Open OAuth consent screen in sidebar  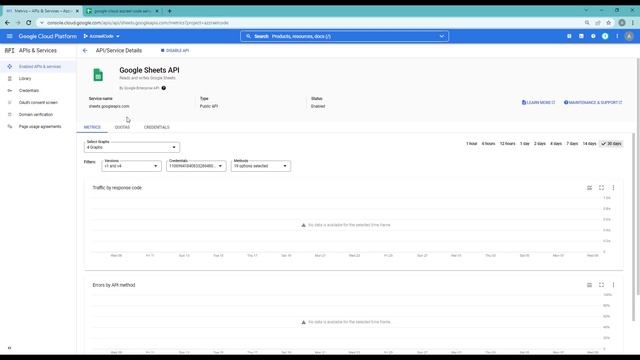[38, 102]
